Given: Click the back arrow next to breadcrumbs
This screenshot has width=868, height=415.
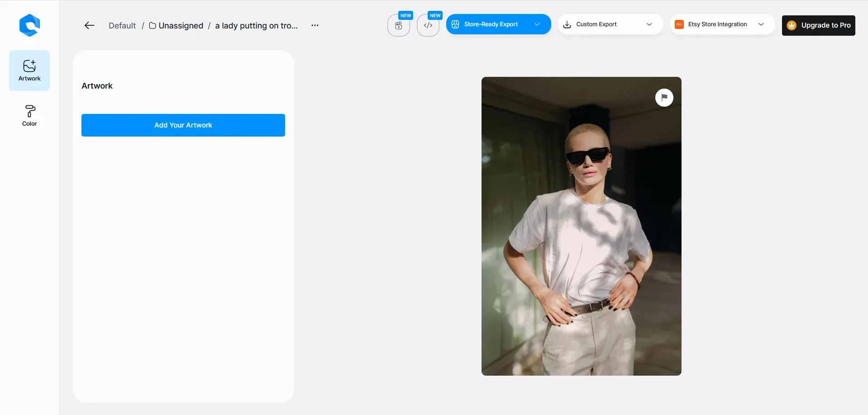Looking at the screenshot, I should 89,25.
